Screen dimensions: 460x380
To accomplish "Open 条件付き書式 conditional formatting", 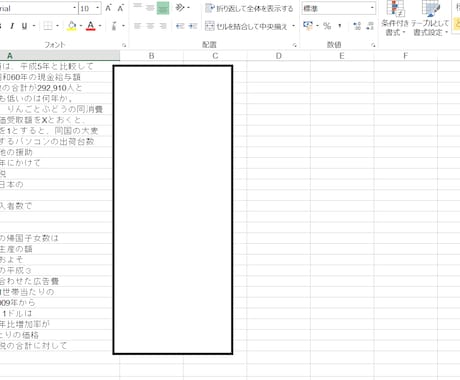I will [395, 18].
